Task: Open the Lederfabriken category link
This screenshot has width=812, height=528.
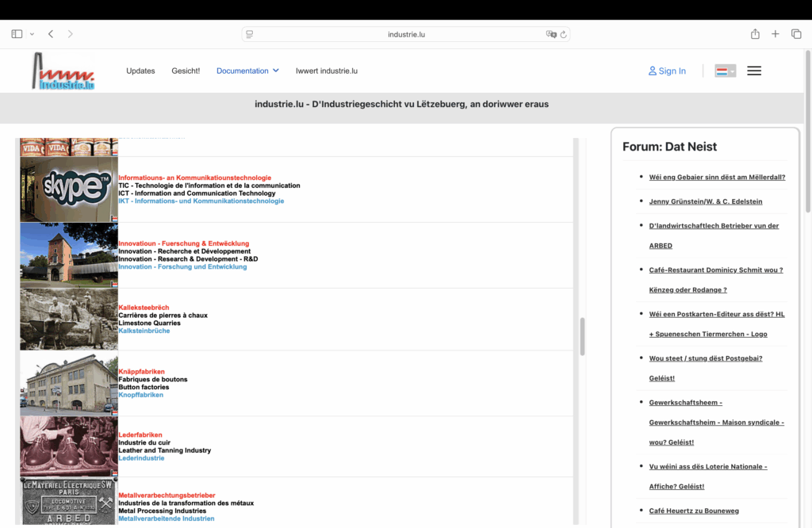Action: 140,434
